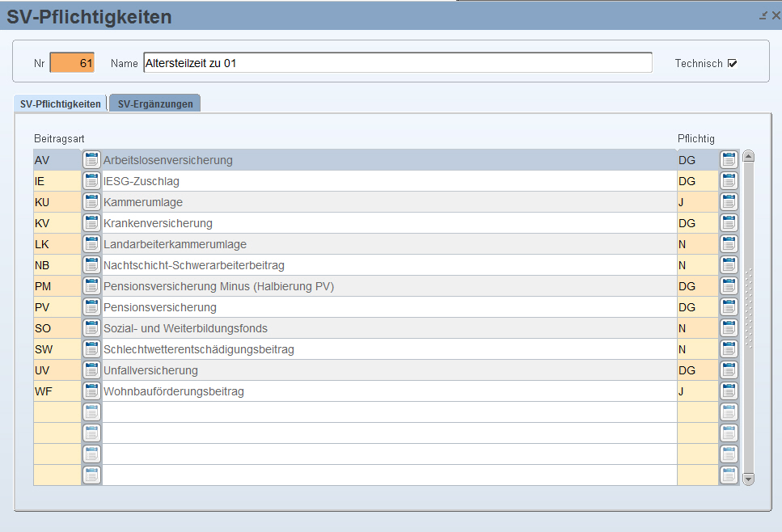Open Beitragsart lookup icon in UV row
The height and width of the screenshot is (532, 782).
click(91, 370)
